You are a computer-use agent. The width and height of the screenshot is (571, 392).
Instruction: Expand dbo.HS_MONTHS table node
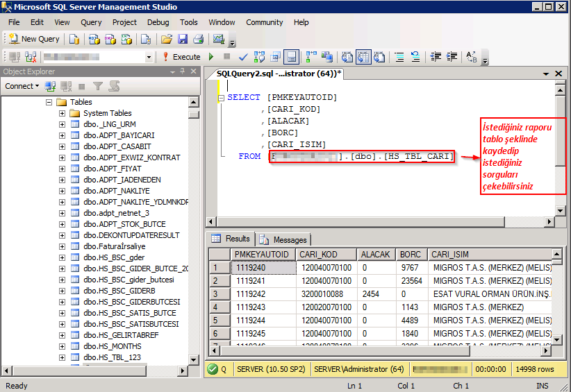pyautogui.click(x=63, y=346)
